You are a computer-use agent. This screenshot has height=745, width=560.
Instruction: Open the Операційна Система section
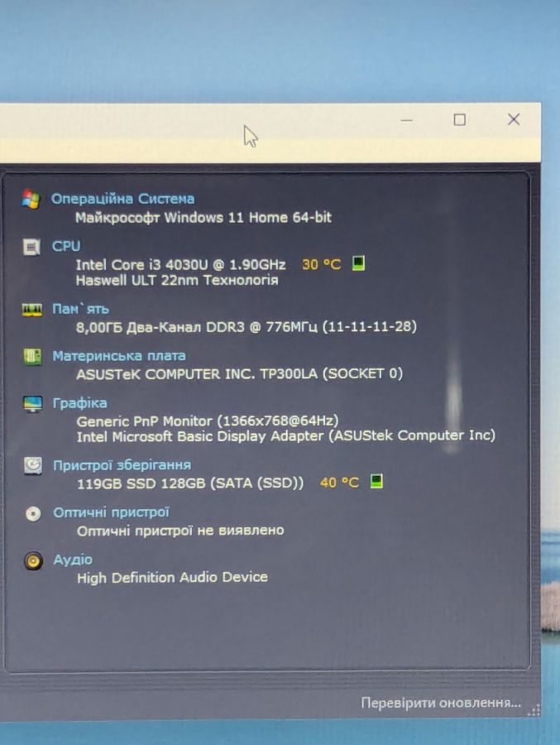coord(122,199)
